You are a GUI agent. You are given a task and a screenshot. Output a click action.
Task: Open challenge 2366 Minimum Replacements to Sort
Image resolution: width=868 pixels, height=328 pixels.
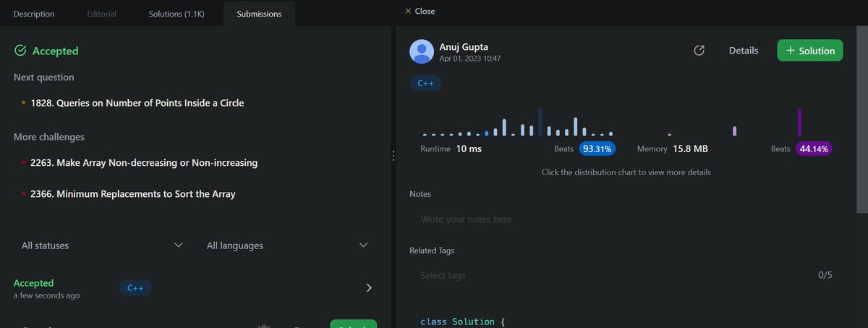132,194
